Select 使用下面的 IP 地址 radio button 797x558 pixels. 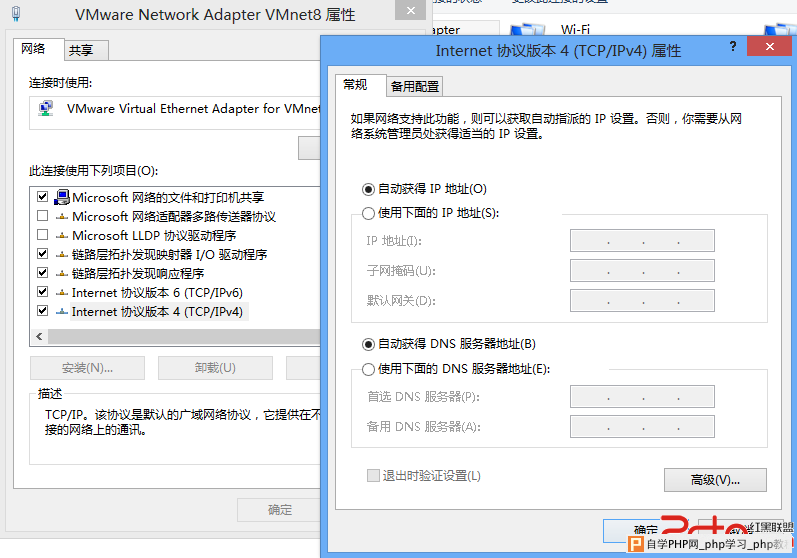click(x=368, y=213)
